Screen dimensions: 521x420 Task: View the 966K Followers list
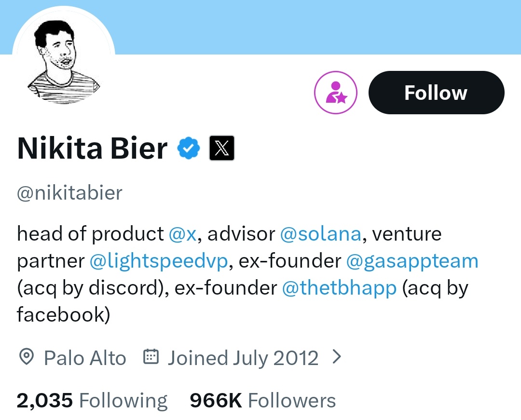pos(262,401)
